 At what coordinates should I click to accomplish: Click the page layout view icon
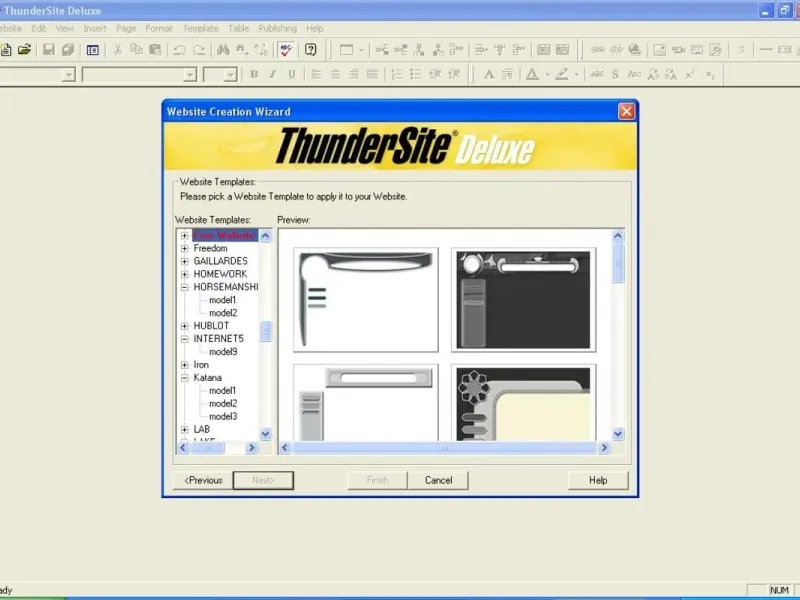coord(92,50)
